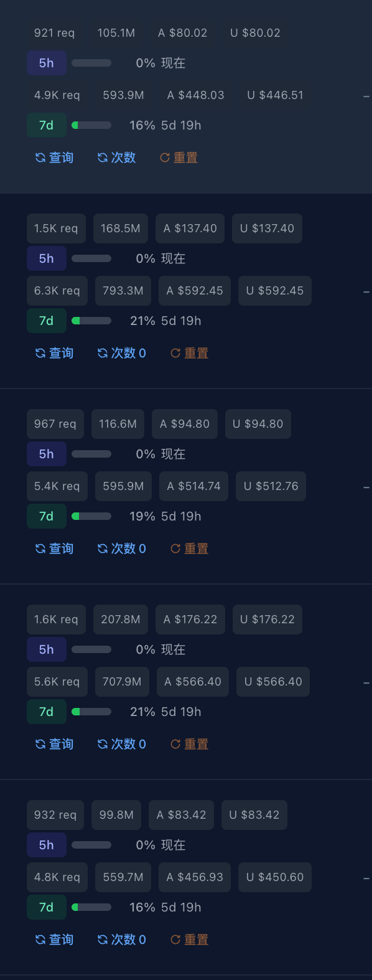The width and height of the screenshot is (372, 980).
Task: Select the 7d badge under 5.6K req
Action: (47, 712)
